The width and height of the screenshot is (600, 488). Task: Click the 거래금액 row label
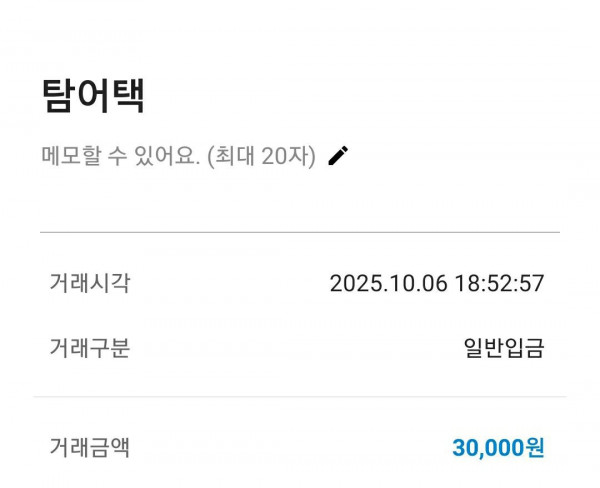click(89, 447)
